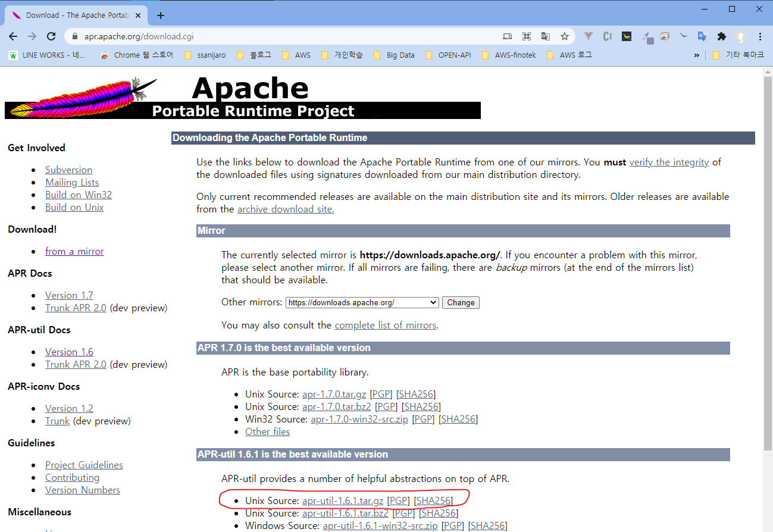The width and height of the screenshot is (773, 532).
Task: Open the Extensions puzzle piece menu
Action: tap(722, 36)
